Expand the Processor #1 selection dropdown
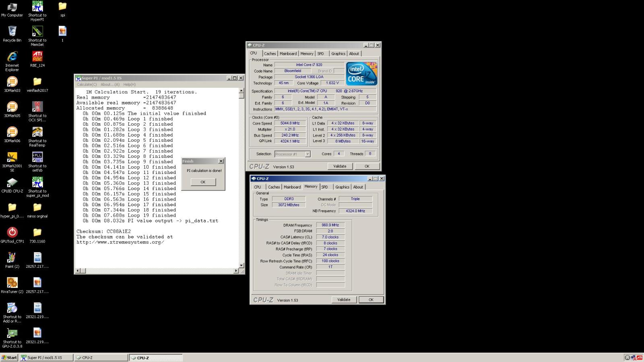This screenshot has height=362, width=644. coord(308,154)
